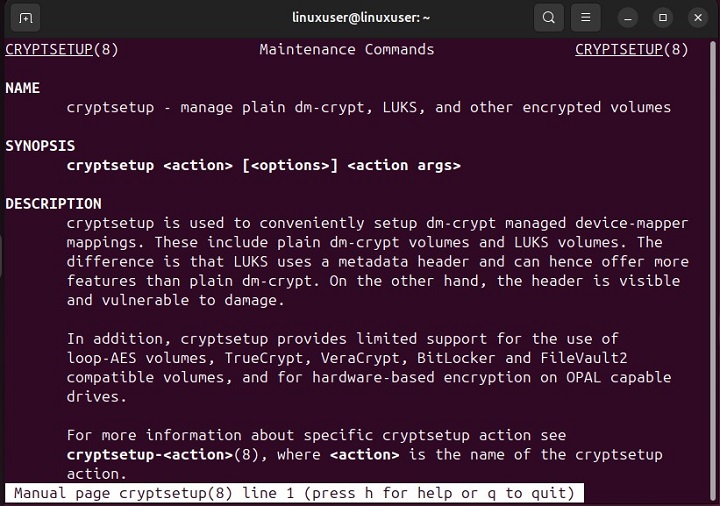Click the SYNOPSIS section heading
Viewport: 720px width, 506px height.
[x=40, y=146]
